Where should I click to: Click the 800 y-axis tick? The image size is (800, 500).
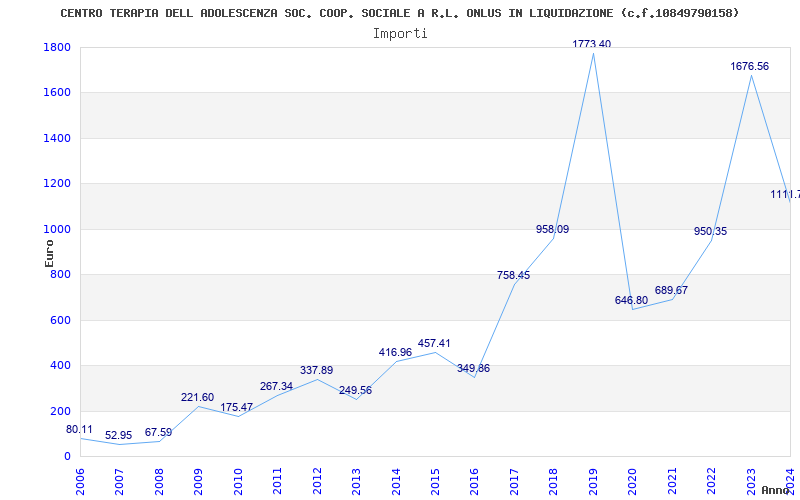(60, 275)
